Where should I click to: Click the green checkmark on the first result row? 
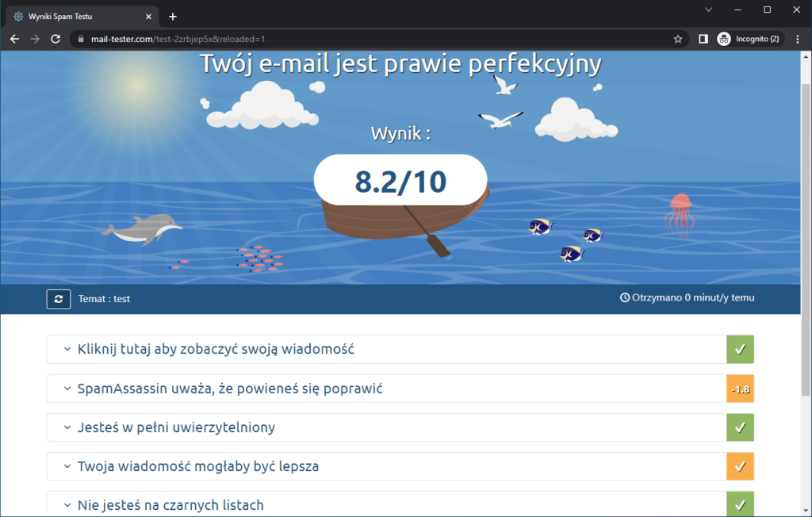tap(740, 349)
